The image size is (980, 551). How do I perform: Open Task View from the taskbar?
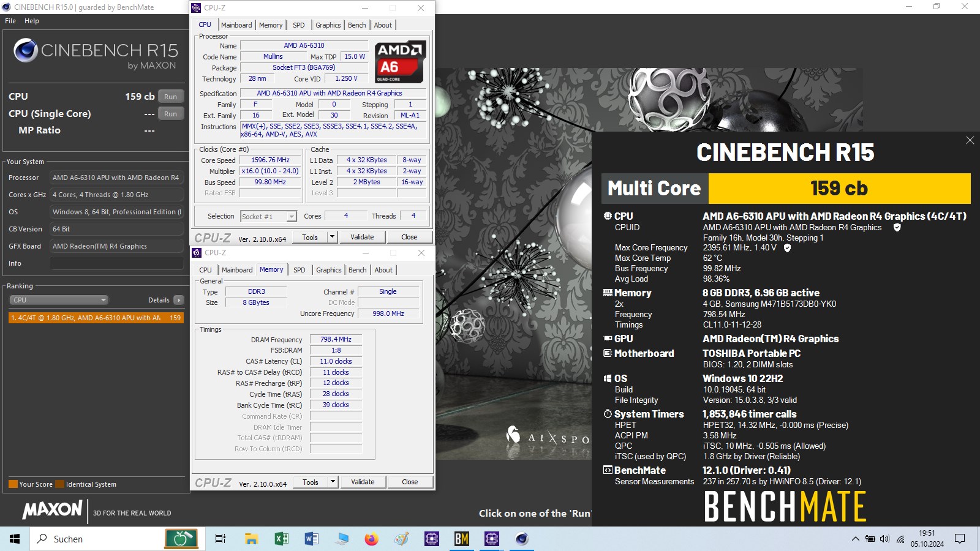(x=221, y=539)
